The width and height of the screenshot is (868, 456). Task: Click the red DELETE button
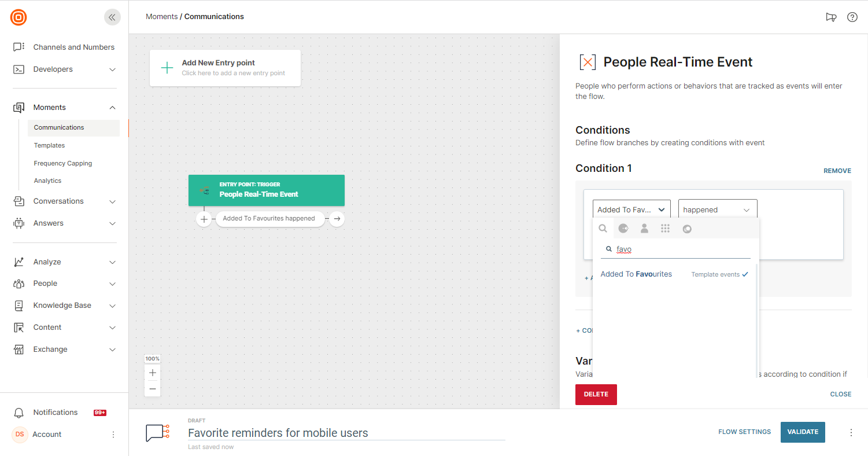coord(596,395)
